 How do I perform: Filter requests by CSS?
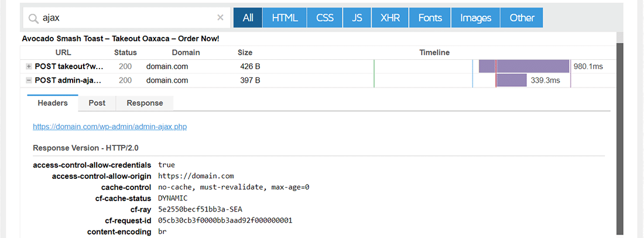point(325,18)
